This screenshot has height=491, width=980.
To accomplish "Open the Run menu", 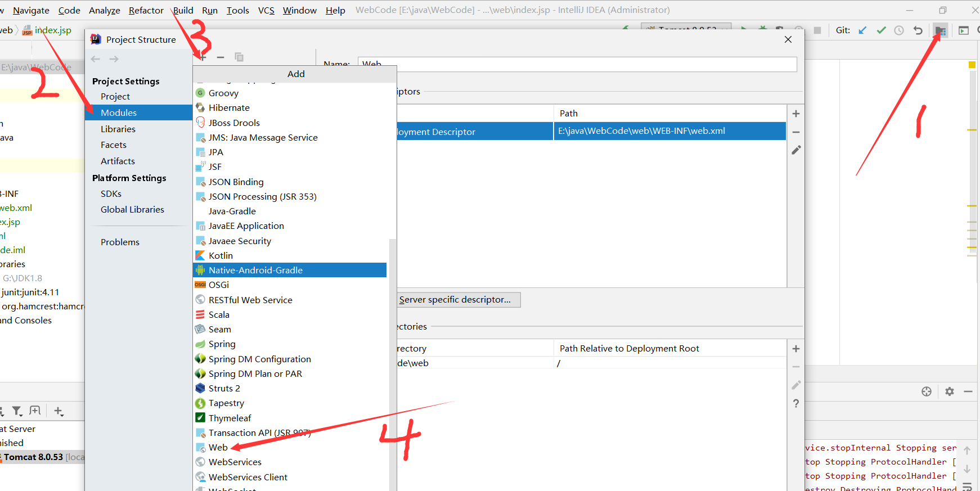I will point(210,10).
